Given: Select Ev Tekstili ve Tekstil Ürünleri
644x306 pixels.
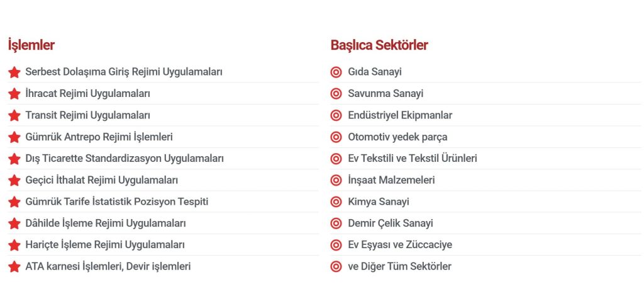Looking at the screenshot, I should (x=412, y=158).
